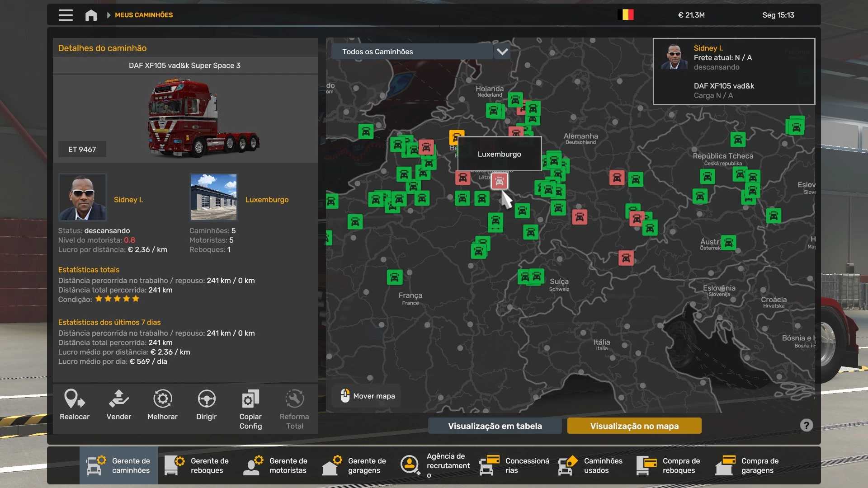Click the Meus Caminhões breadcrumb arrow

point(109,15)
